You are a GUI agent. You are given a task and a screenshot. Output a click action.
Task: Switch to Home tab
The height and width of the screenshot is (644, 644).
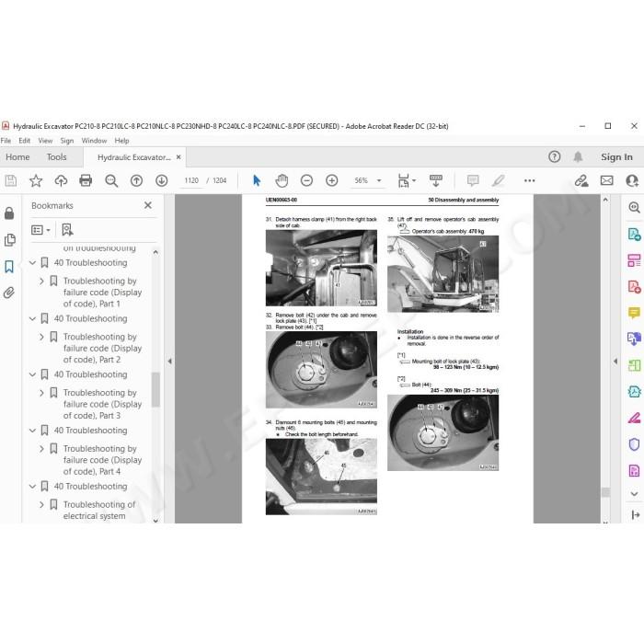[x=17, y=157]
